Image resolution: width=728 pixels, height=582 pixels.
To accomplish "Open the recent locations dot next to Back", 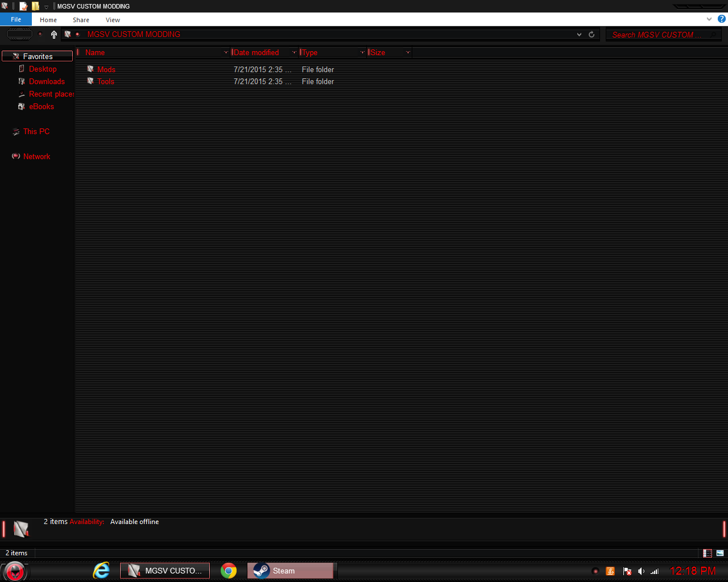I will (x=40, y=34).
